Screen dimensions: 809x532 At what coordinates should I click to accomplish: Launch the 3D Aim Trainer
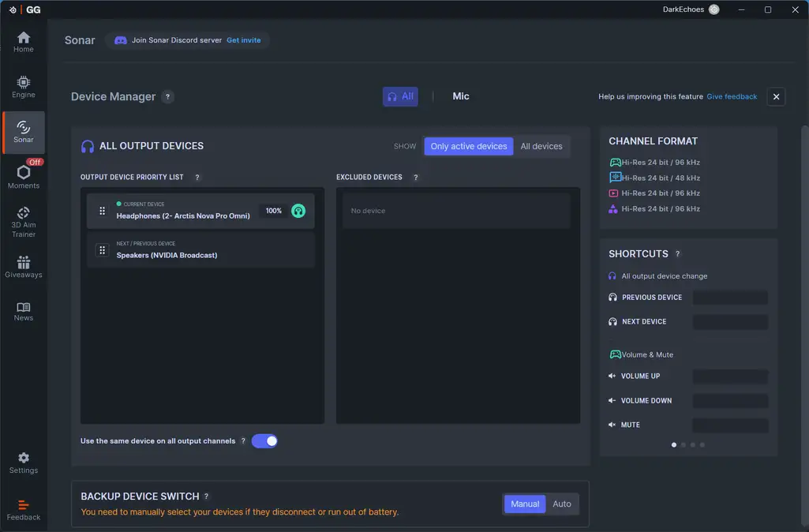(23, 222)
